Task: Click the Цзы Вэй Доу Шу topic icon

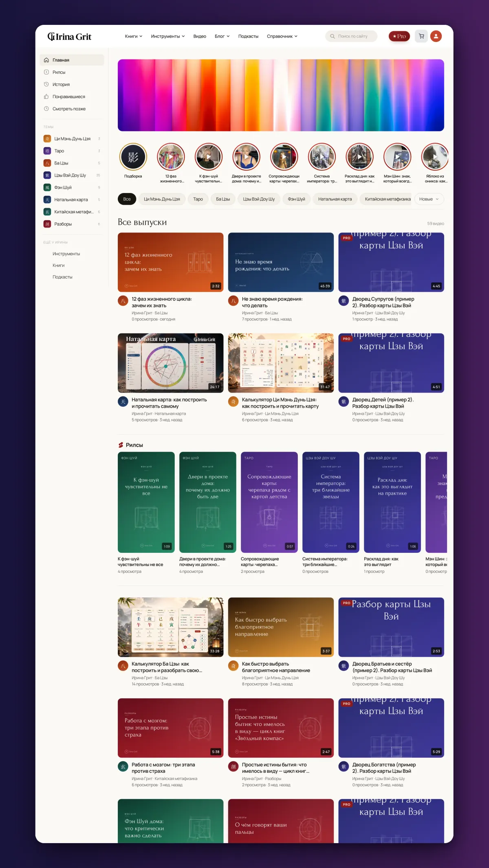Action: click(x=47, y=175)
